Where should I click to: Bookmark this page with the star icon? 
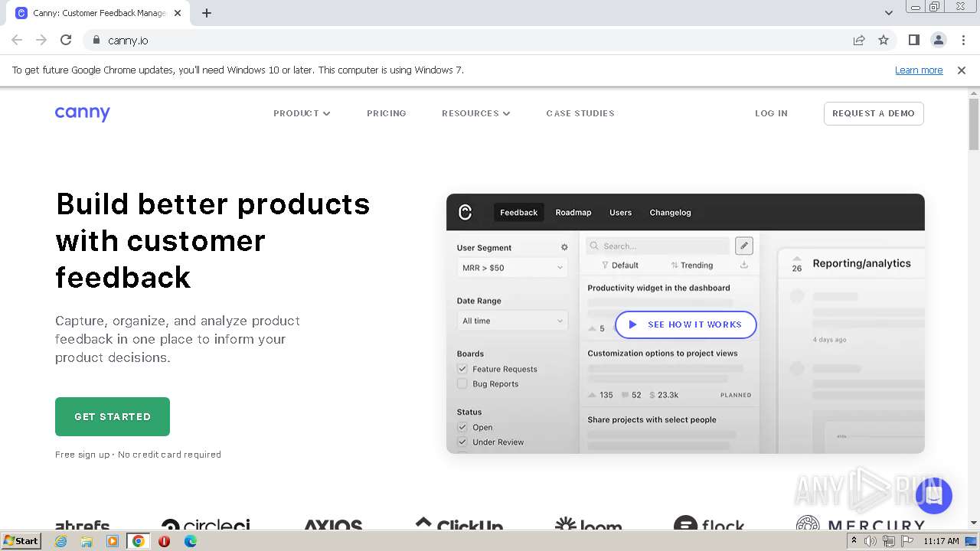(x=884, y=40)
